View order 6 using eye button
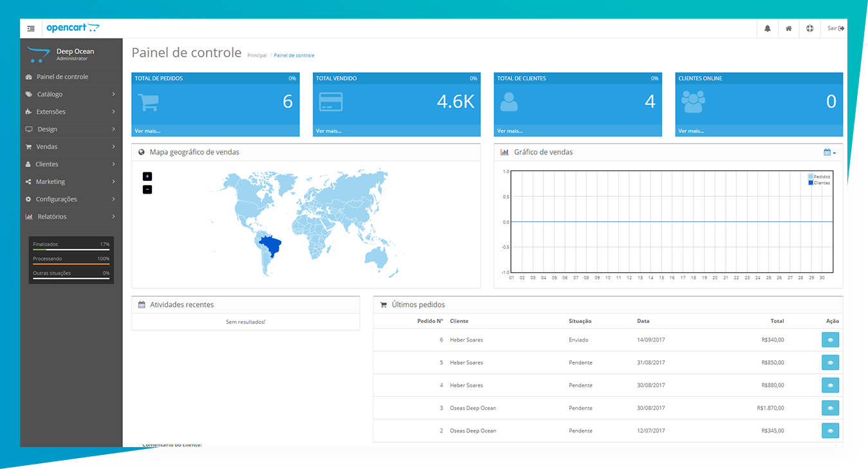This screenshot has width=868, height=469. click(x=830, y=340)
